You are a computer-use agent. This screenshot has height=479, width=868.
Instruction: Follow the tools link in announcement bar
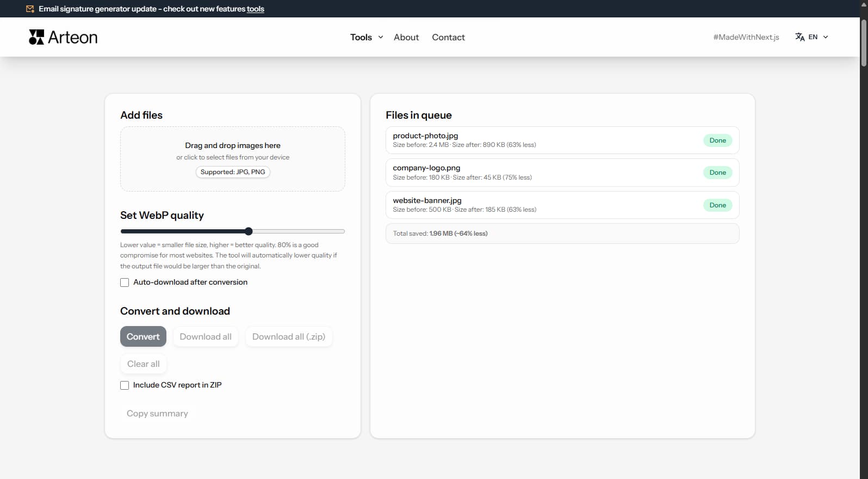pos(255,9)
